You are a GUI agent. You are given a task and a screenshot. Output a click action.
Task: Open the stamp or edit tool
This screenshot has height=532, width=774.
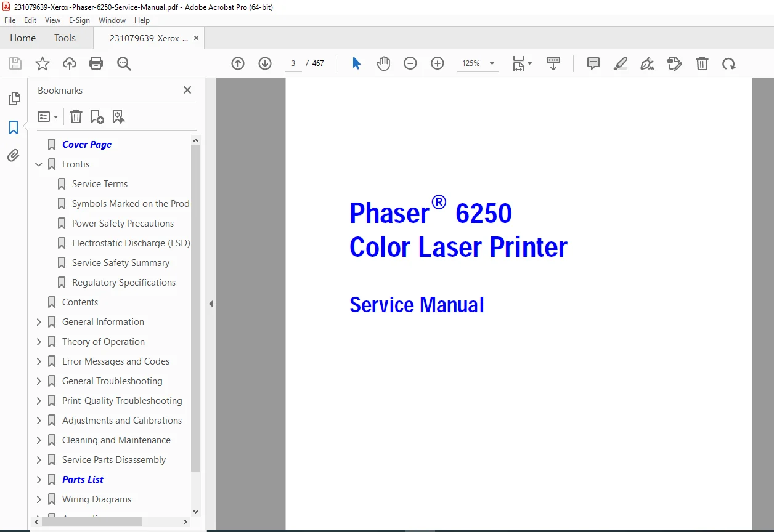click(675, 63)
